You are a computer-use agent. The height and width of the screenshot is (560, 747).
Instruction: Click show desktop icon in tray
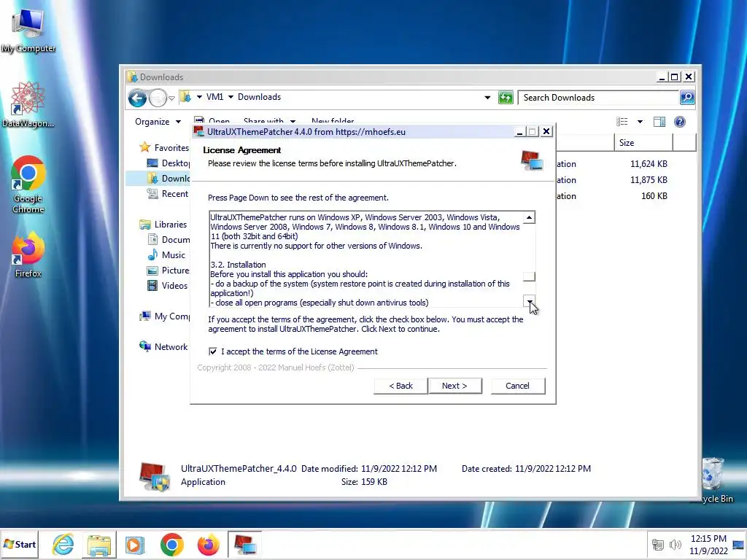coord(738,544)
